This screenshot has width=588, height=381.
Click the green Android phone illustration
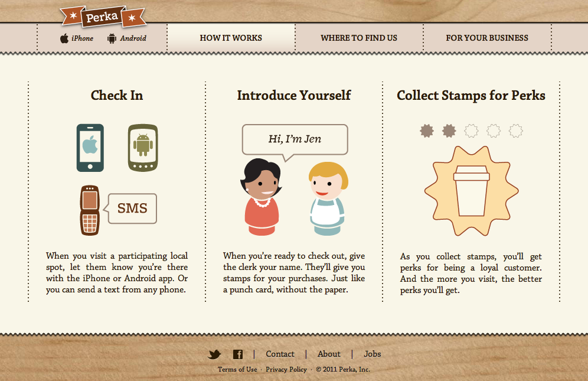[143, 148]
